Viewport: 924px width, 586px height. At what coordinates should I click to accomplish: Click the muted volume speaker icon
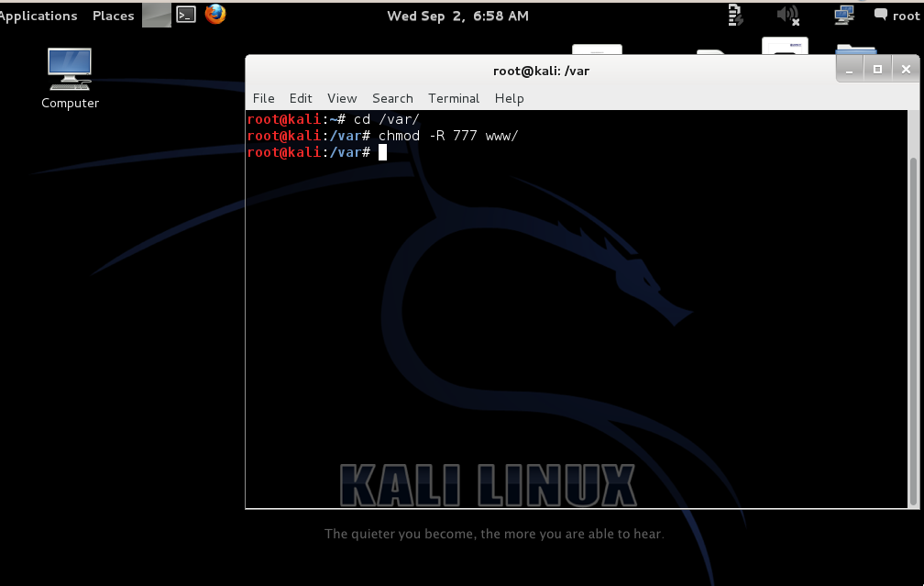pos(787,15)
